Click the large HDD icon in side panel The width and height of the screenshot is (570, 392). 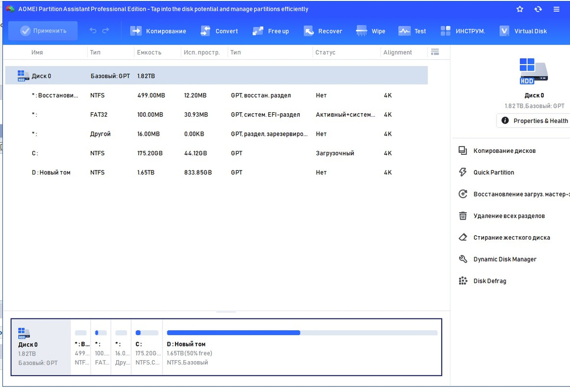tap(534, 71)
